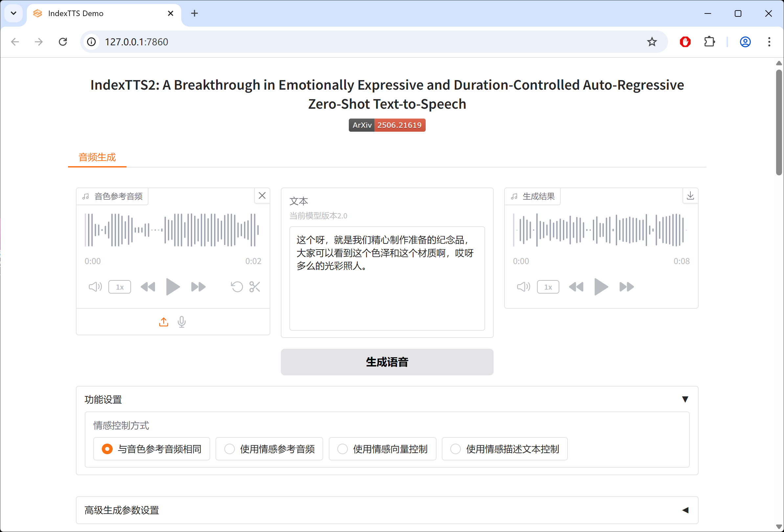Select the IndexTTS Demo browser tab
This screenshot has height=532, width=784.
[104, 13]
